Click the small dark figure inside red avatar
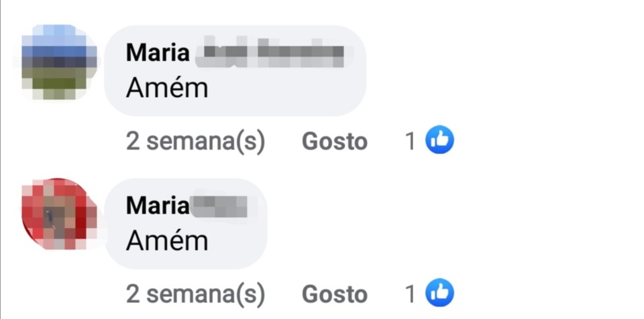Screen dimensions: 644x319 tap(49, 218)
